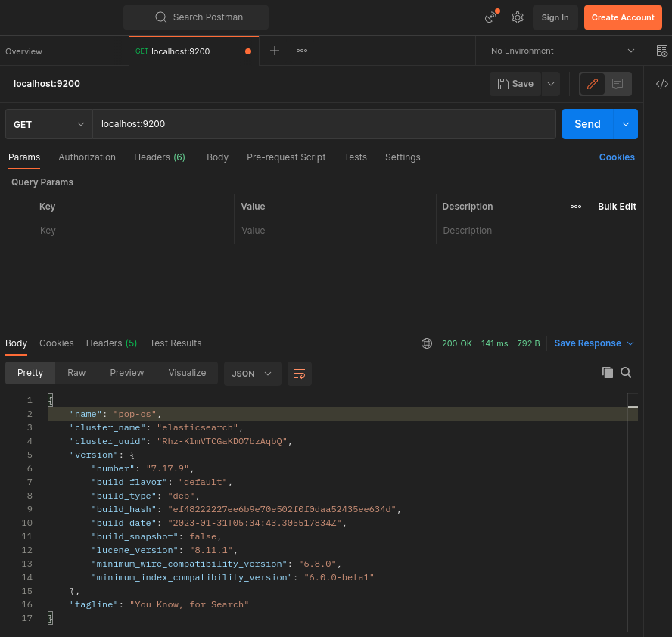Click the network globe icon beside 200 OK

point(426,343)
